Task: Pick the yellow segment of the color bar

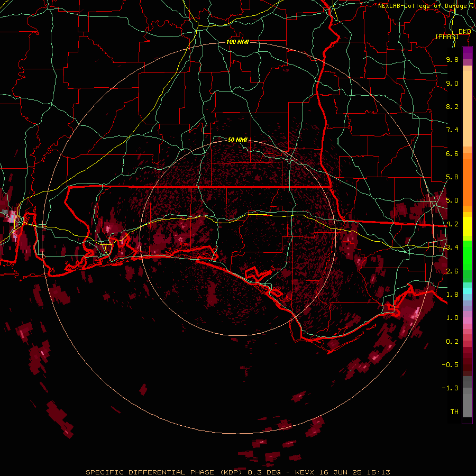Action: coord(467,226)
